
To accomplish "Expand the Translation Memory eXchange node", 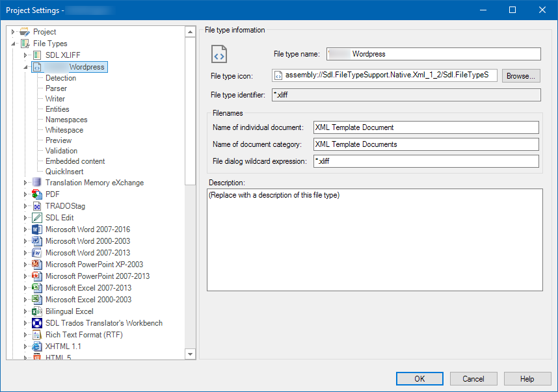I will coord(25,183).
